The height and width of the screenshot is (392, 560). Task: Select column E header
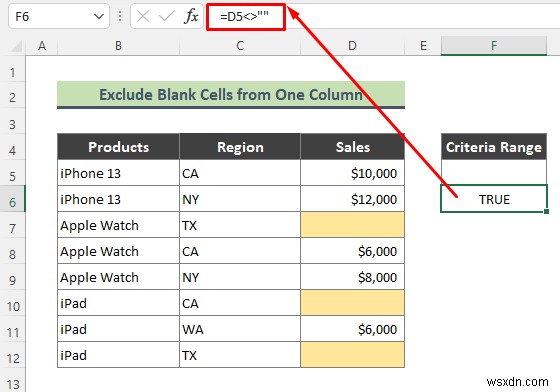(423, 46)
